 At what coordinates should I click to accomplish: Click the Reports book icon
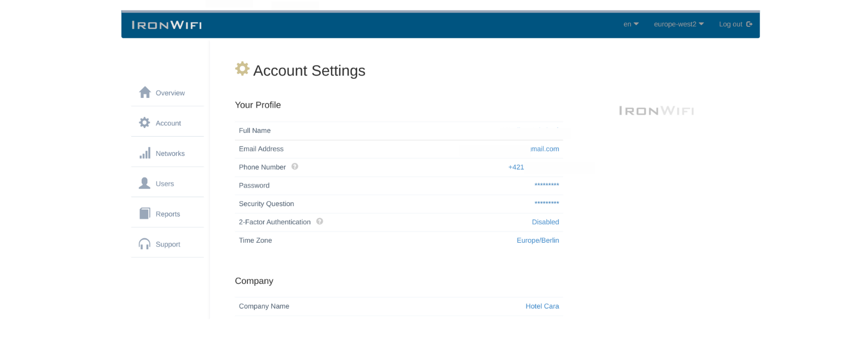coord(144,213)
